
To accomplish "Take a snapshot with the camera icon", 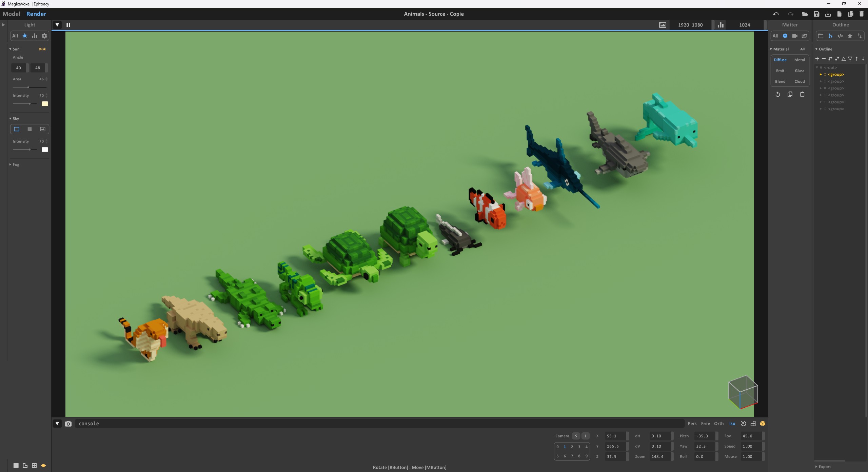I will click(68, 424).
